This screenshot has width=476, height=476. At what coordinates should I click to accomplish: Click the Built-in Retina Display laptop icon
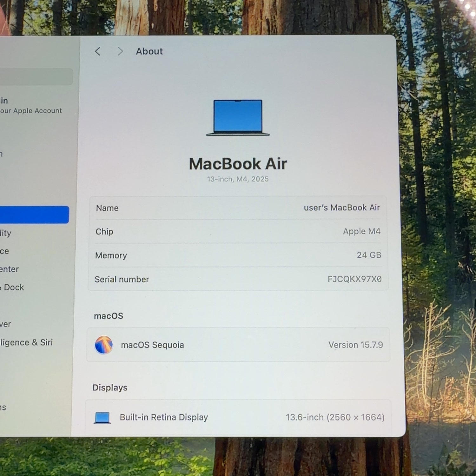(102, 418)
